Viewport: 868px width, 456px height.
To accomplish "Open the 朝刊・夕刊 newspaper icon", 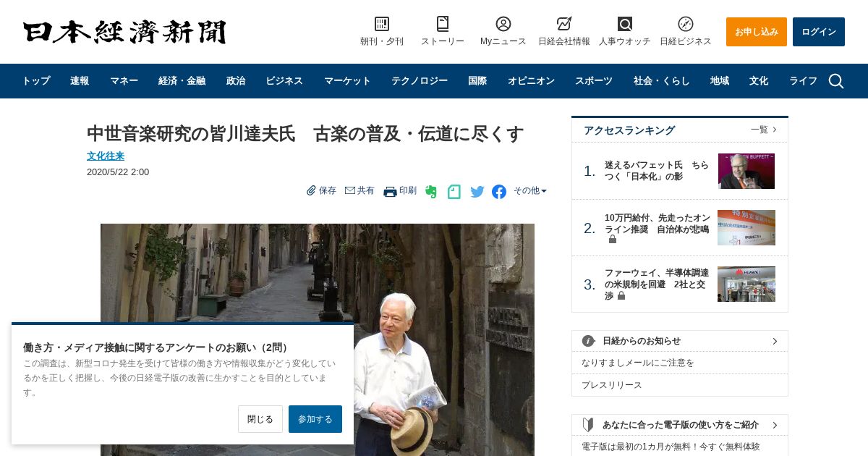I will click(382, 24).
